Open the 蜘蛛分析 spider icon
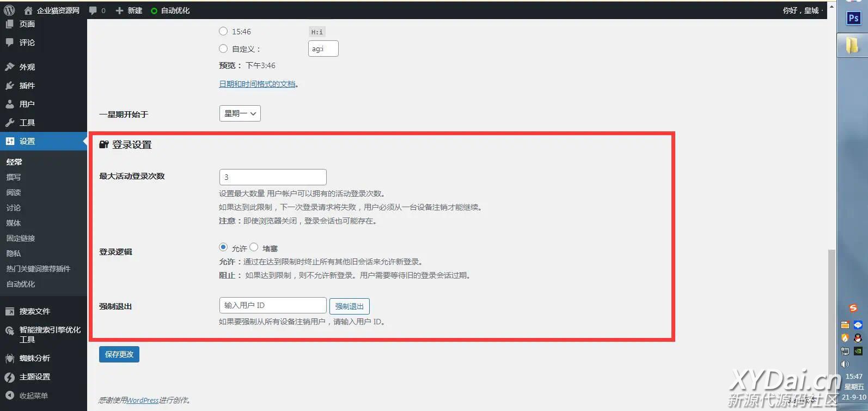Screen dimensions: 868x411 [x=10, y=358]
